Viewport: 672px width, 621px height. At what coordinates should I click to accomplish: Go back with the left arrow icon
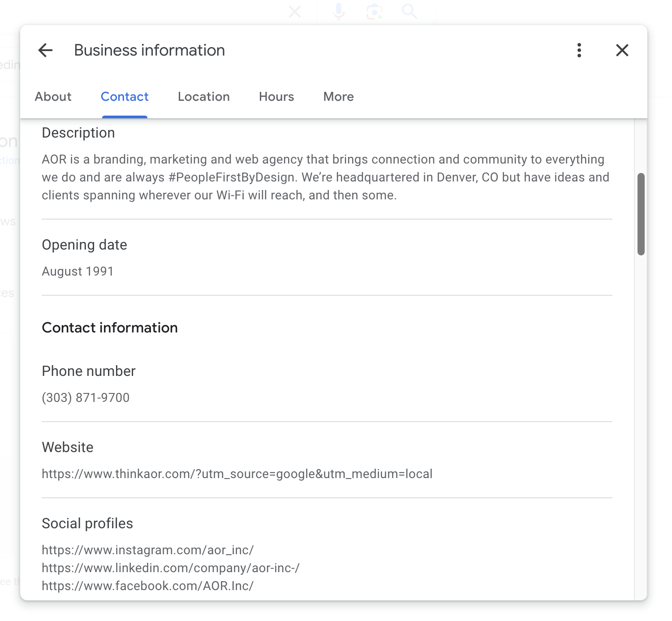pyautogui.click(x=45, y=50)
